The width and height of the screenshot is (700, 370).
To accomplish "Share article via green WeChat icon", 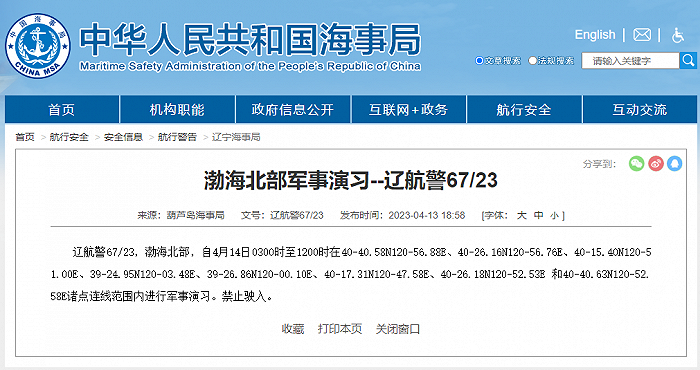I will click(636, 163).
